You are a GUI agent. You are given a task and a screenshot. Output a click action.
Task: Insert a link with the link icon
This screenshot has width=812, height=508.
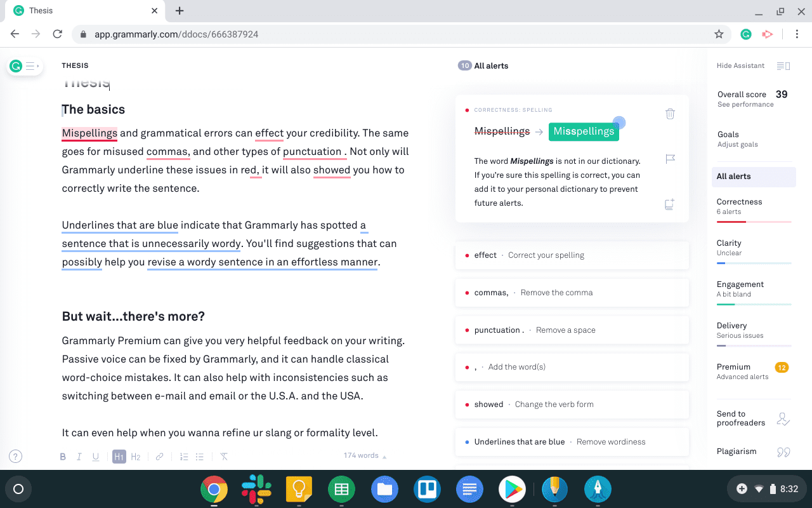tap(160, 457)
